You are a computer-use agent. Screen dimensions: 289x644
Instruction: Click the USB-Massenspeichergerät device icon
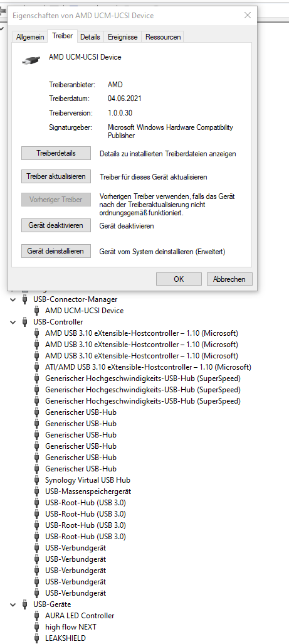click(37, 491)
